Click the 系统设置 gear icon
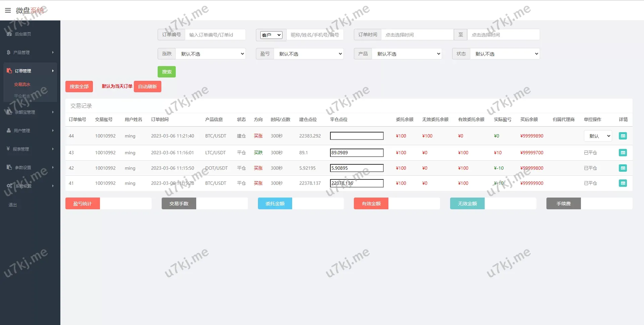The image size is (644, 325). (x=9, y=186)
